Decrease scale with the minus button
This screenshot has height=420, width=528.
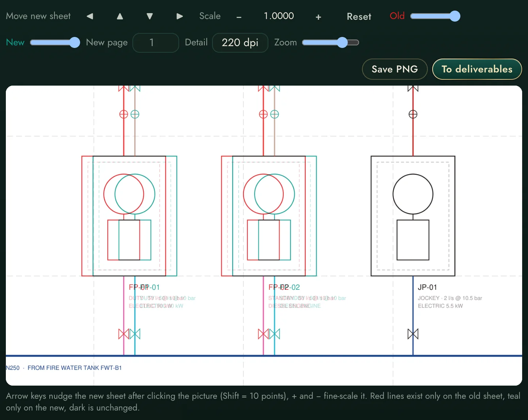pos(239,17)
